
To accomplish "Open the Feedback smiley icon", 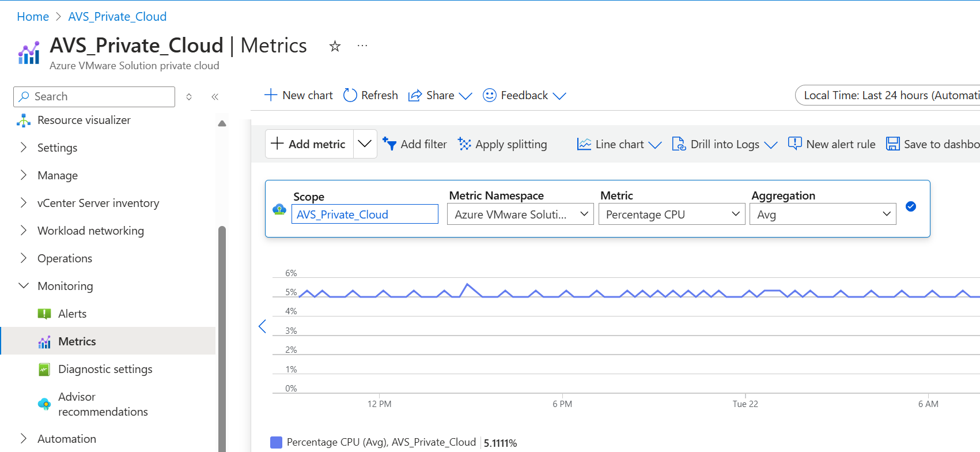I will 489,95.
